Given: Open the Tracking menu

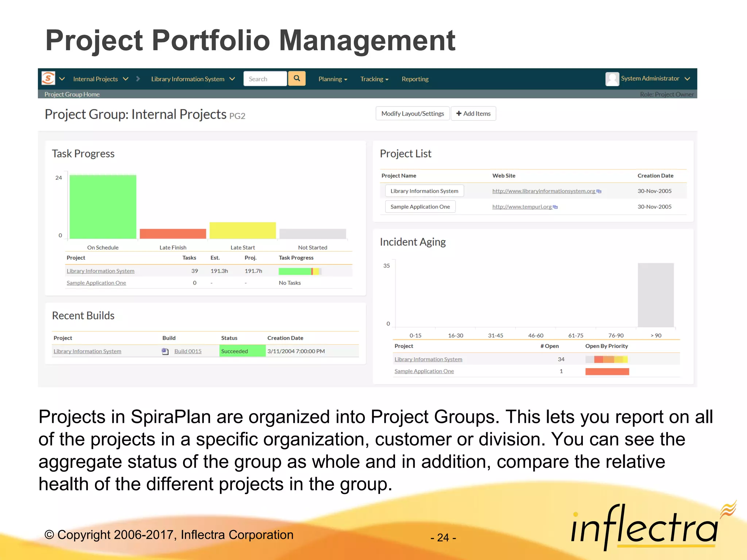Looking at the screenshot, I should [374, 79].
